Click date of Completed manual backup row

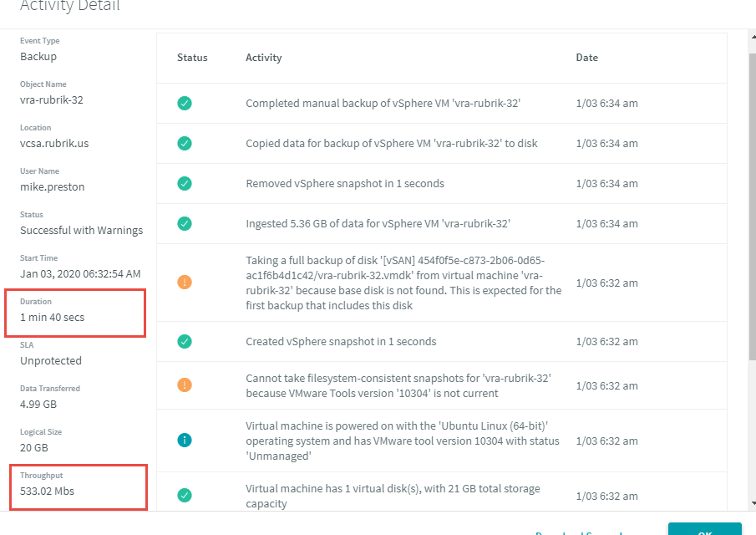coord(606,103)
